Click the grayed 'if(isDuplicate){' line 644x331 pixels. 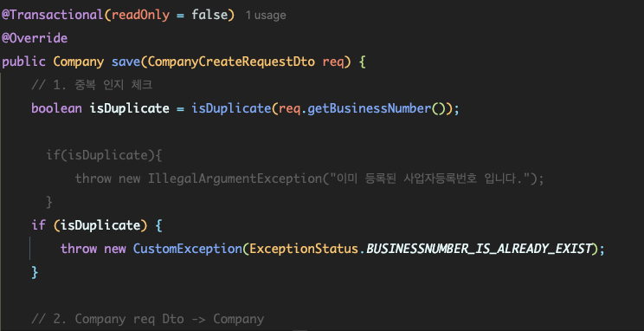click(105, 155)
